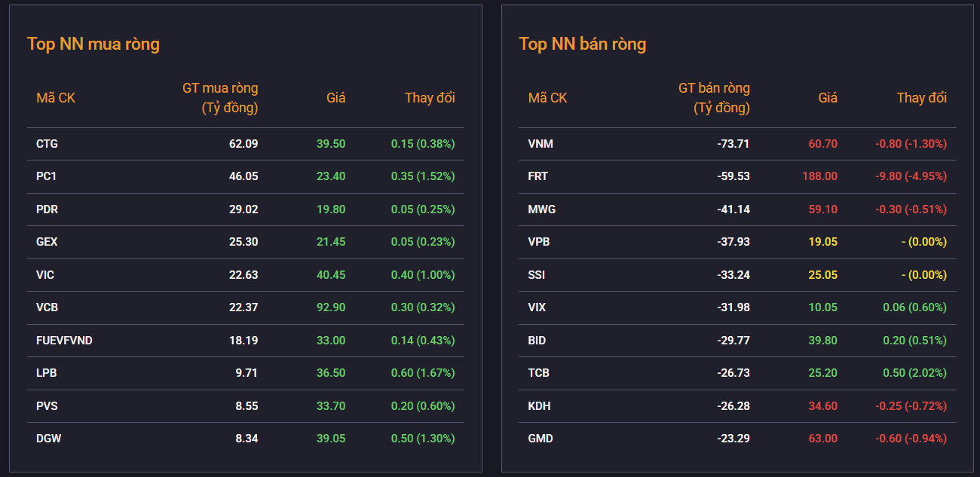The width and height of the screenshot is (980, 477).
Task: Select the MWG stock code
Action: pyautogui.click(x=542, y=209)
